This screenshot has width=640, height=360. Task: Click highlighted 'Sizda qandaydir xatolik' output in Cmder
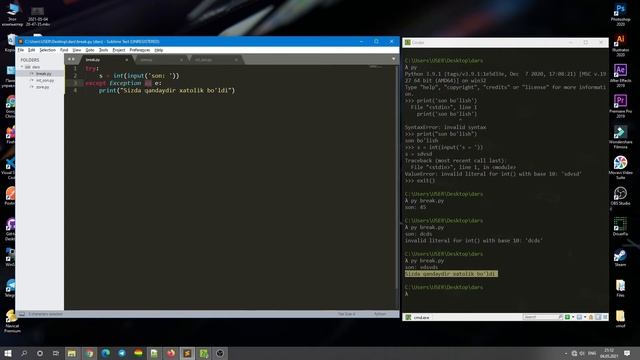[x=451, y=274]
